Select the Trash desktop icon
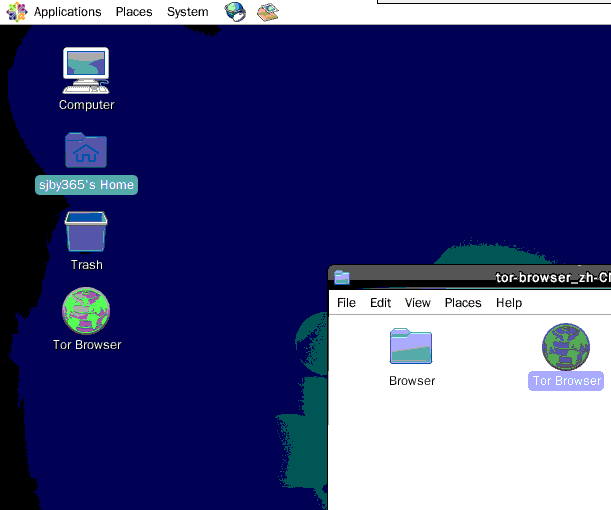The width and height of the screenshot is (611, 510). coord(86,232)
